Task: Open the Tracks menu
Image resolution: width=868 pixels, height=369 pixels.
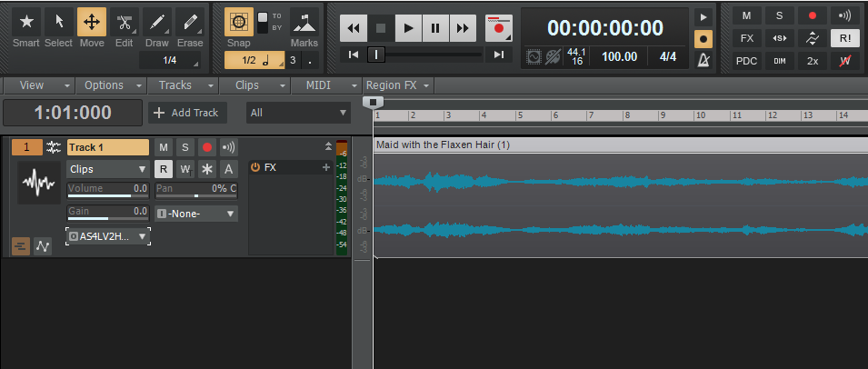Action: point(182,85)
